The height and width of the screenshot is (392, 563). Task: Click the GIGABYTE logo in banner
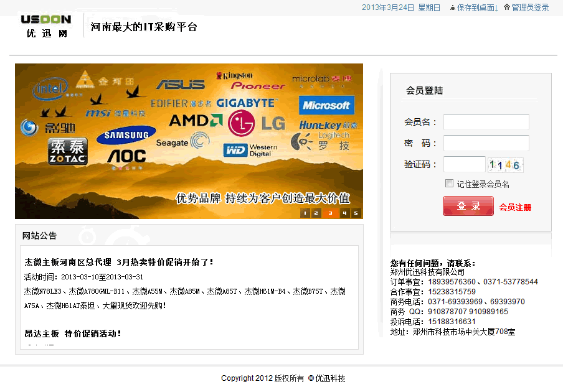247,103
